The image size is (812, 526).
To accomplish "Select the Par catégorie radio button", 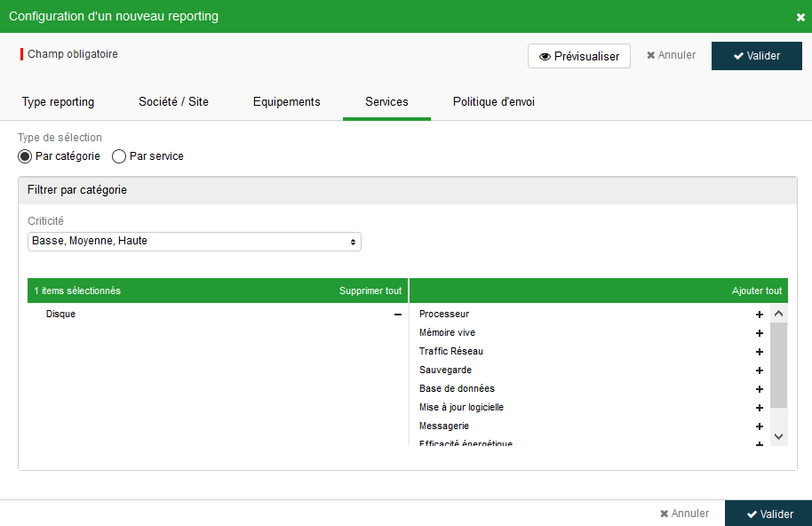I will [x=25, y=156].
